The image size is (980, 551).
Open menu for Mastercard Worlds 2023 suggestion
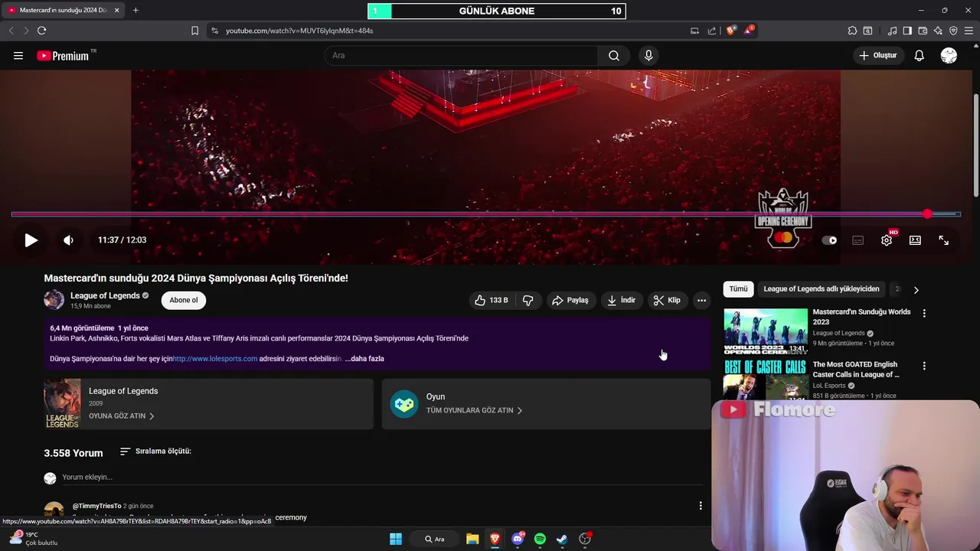tap(924, 313)
